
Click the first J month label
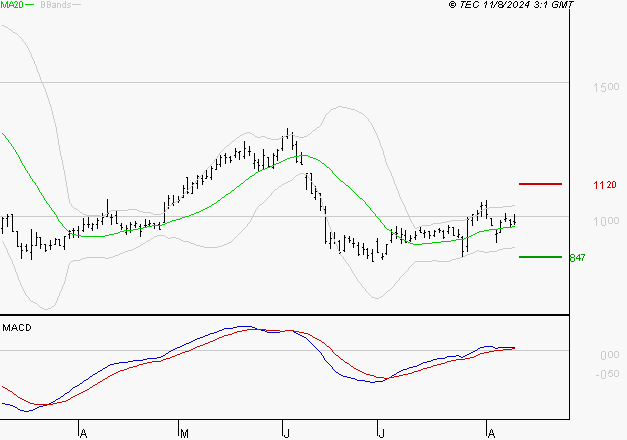click(286, 434)
